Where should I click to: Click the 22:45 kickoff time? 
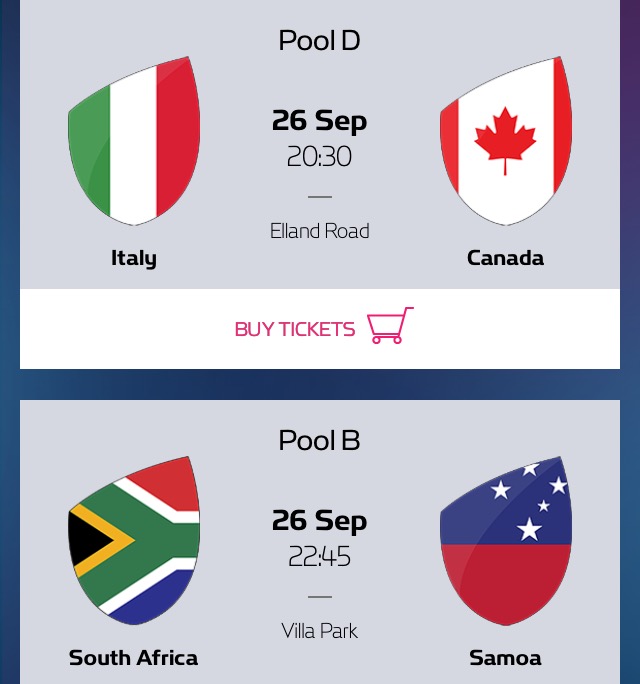[319, 557]
